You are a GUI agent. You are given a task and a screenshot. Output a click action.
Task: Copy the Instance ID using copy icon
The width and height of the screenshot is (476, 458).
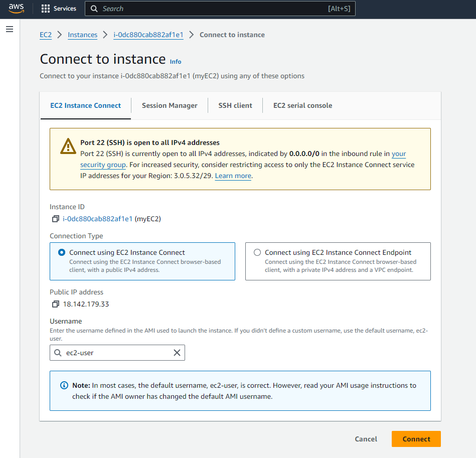(x=55, y=219)
